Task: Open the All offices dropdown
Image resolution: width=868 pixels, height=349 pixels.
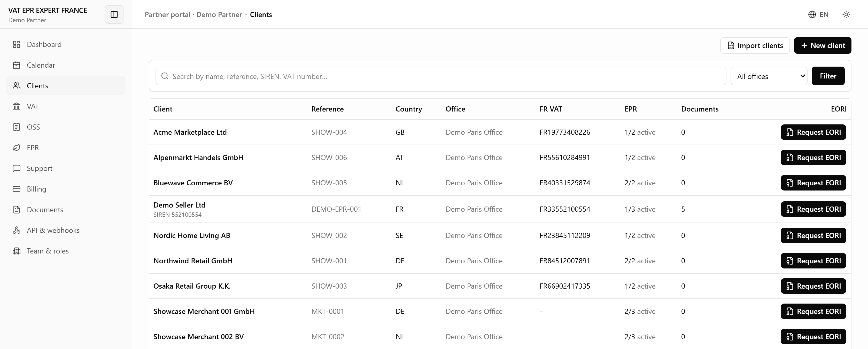Action: 769,76
